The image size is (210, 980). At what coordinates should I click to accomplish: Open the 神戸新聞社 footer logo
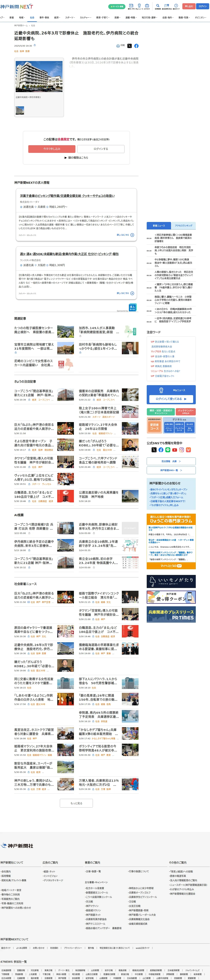point(17,845)
